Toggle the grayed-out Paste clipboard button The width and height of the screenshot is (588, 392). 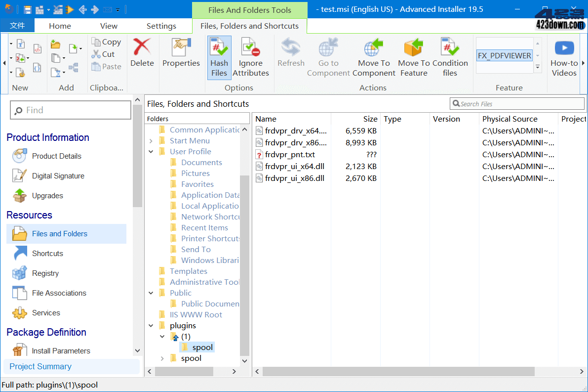coord(106,67)
